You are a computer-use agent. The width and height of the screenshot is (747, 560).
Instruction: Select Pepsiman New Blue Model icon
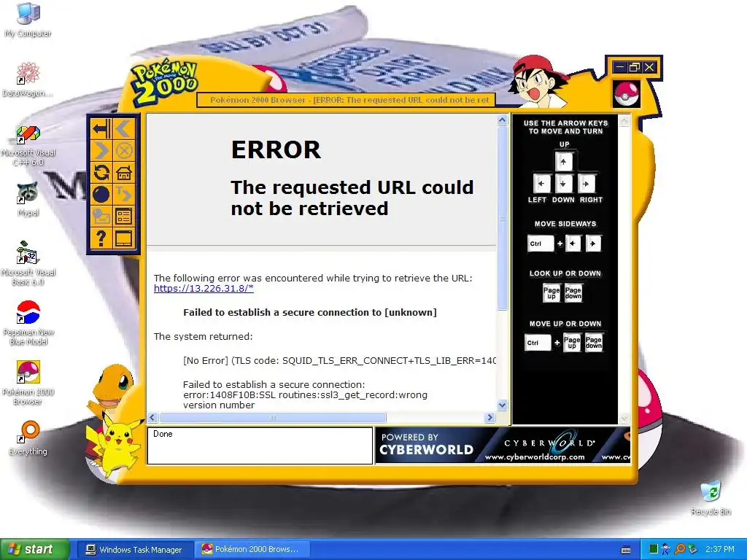(28, 322)
